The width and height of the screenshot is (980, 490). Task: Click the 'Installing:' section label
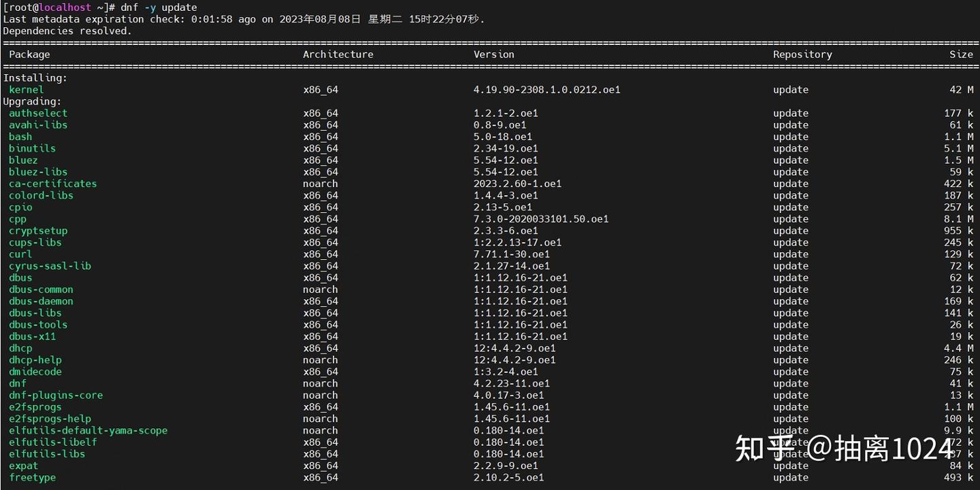pyautogui.click(x=35, y=78)
